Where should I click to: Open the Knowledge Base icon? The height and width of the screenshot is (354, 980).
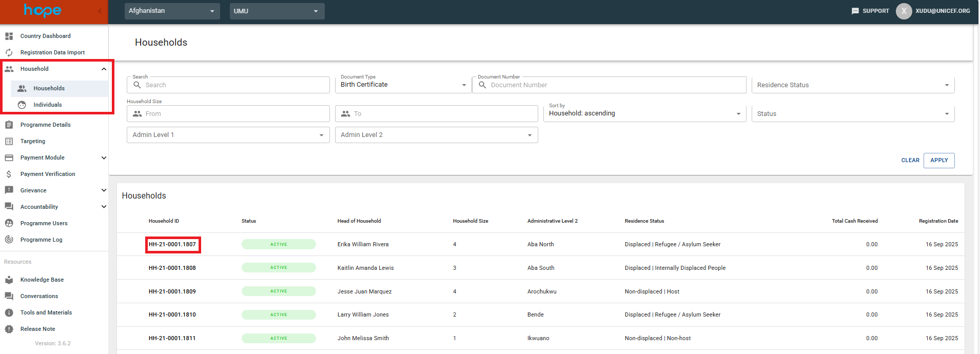9,280
